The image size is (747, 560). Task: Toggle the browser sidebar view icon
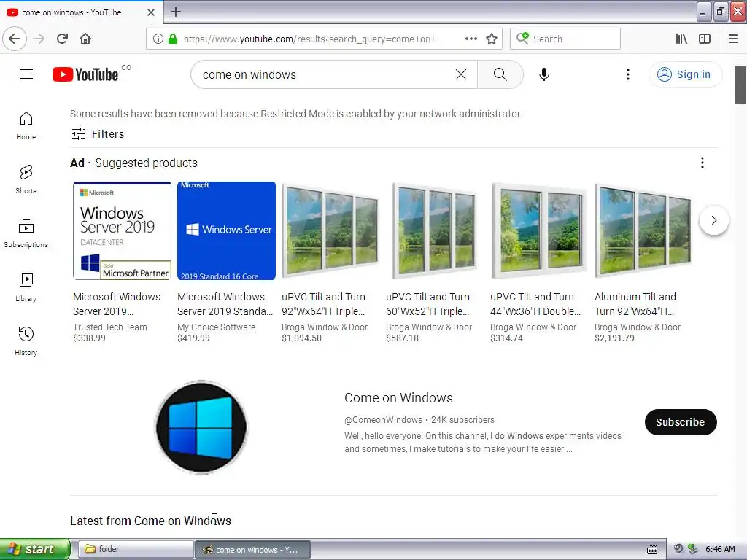(705, 39)
